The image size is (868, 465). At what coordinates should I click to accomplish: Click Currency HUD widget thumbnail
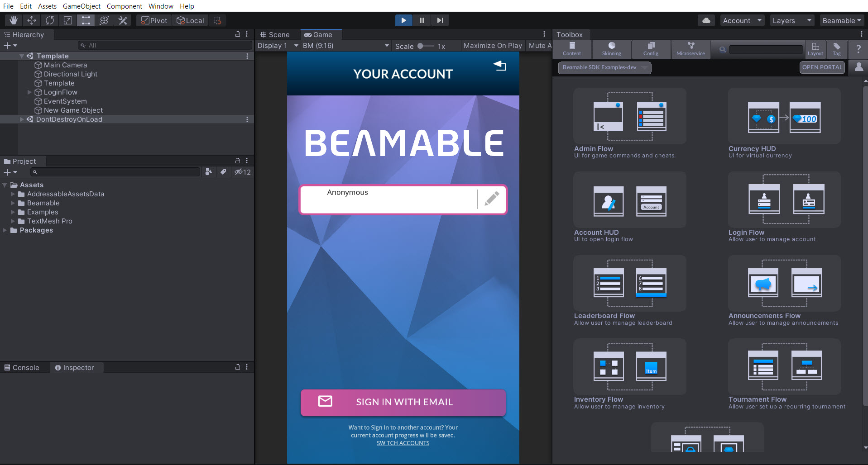(x=784, y=116)
